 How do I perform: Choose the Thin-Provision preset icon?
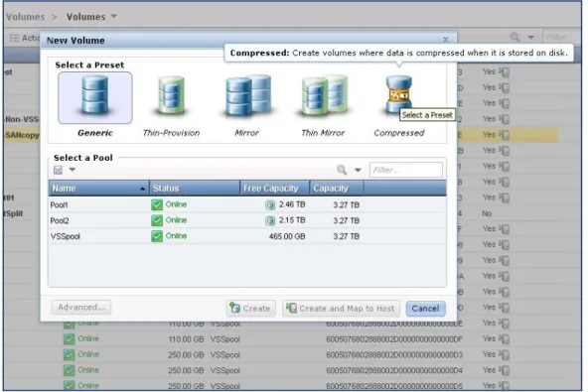171,95
